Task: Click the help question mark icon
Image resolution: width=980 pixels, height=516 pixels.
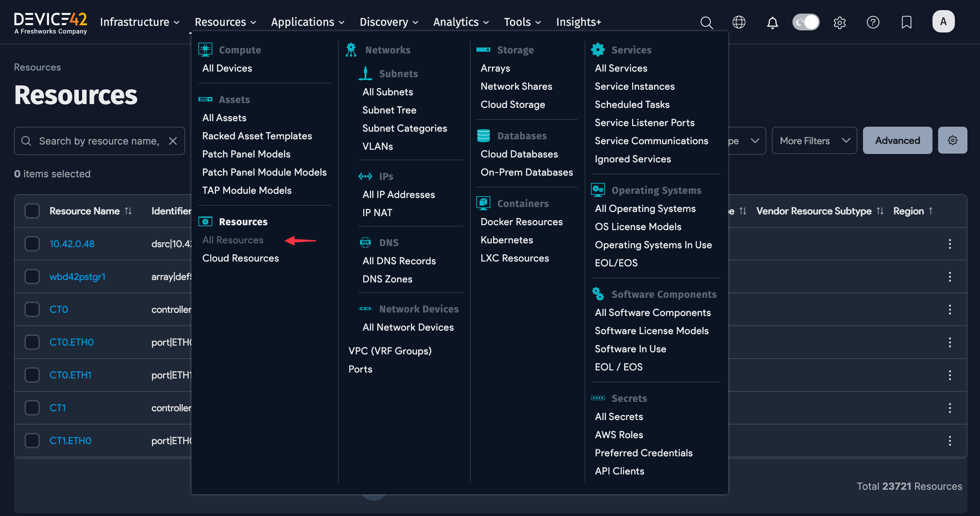Action: pyautogui.click(x=873, y=22)
